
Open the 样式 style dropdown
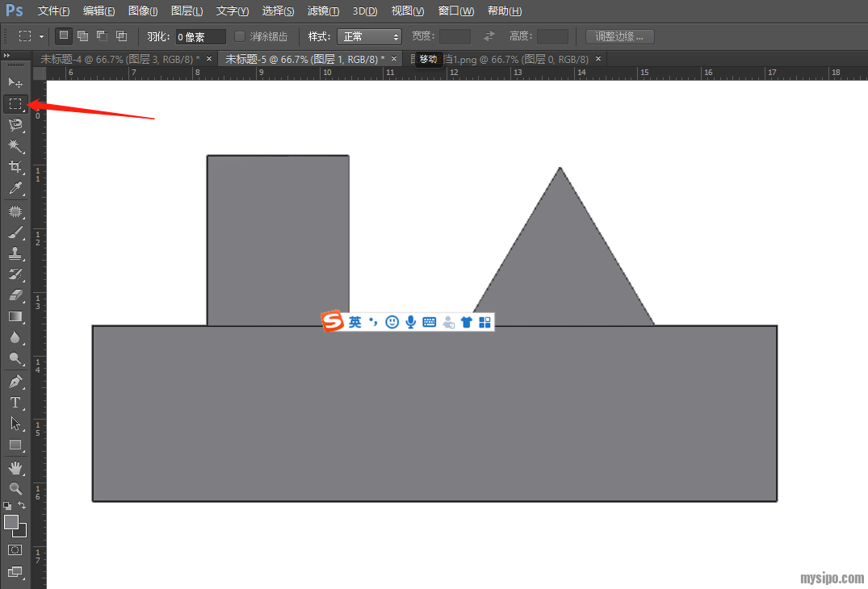(x=369, y=36)
